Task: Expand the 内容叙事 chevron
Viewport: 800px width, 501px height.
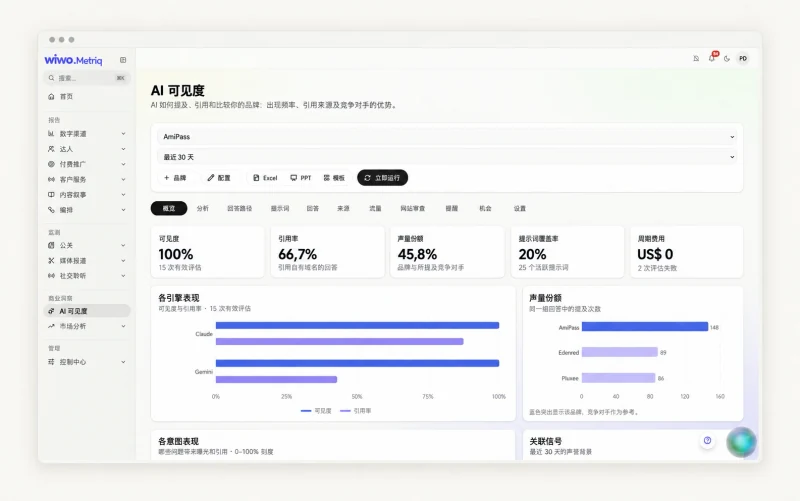Action: (x=123, y=195)
